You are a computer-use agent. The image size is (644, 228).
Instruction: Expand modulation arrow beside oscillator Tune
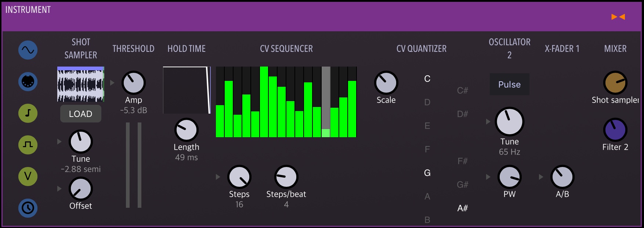[488, 121]
